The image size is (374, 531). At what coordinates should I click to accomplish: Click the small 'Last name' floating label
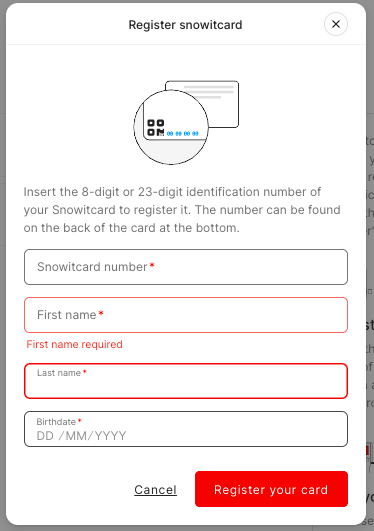59,373
